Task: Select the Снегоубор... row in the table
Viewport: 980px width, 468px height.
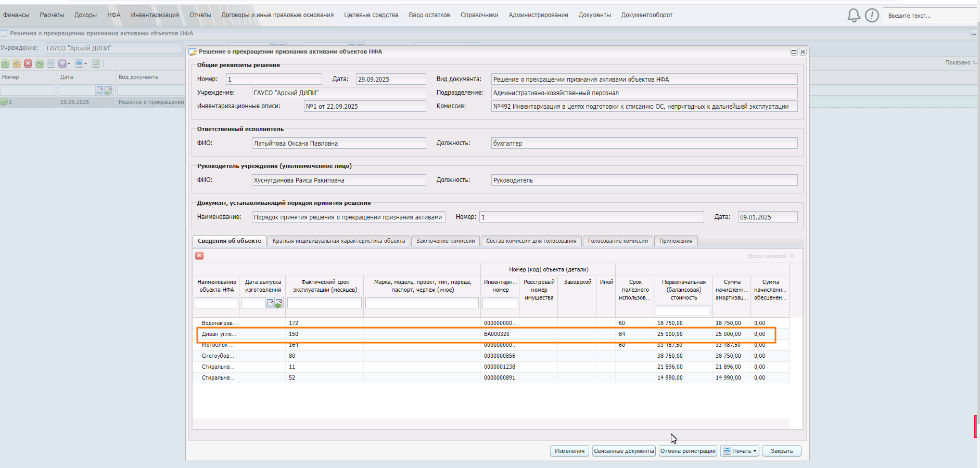Action: tap(218, 356)
